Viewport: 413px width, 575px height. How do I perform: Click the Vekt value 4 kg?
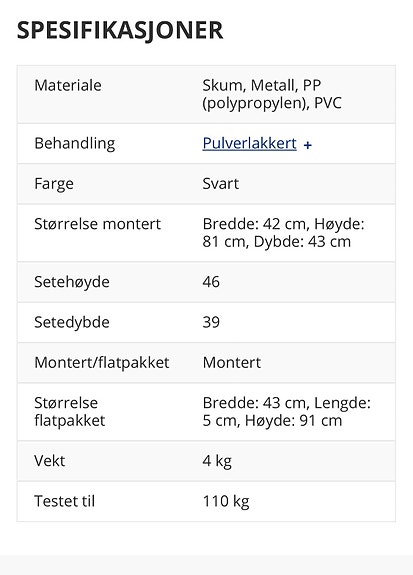tap(217, 461)
